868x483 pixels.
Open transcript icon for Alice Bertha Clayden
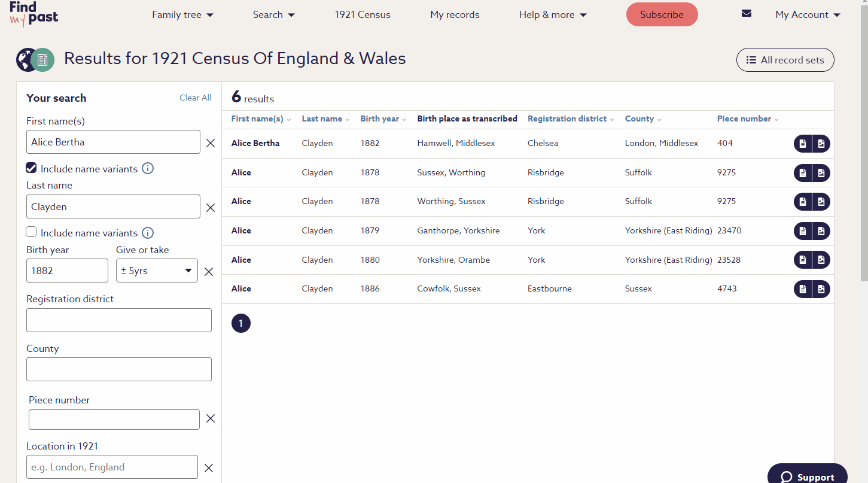coord(803,144)
